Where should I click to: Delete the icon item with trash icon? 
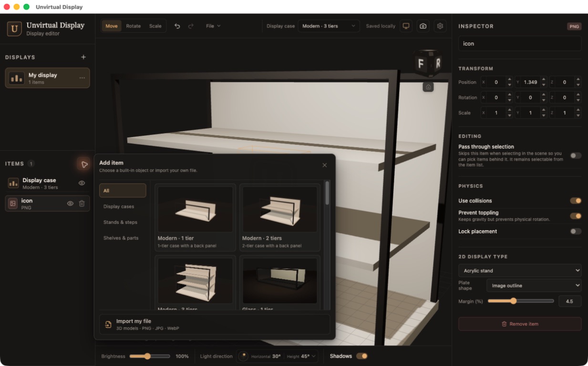click(82, 203)
